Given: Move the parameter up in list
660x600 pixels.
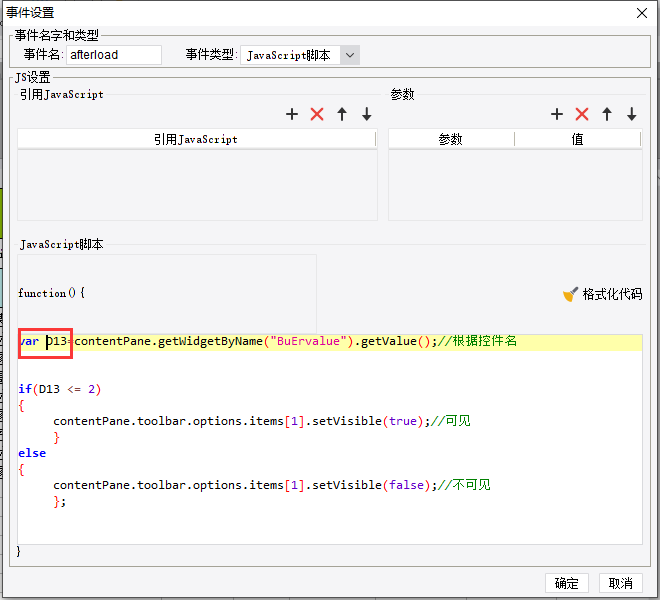Looking at the screenshot, I should [607, 114].
